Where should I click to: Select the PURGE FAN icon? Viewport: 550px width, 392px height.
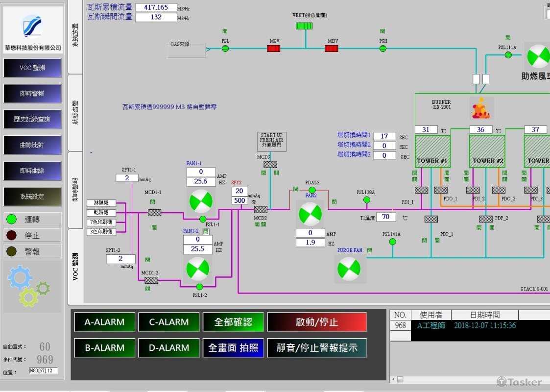point(350,268)
